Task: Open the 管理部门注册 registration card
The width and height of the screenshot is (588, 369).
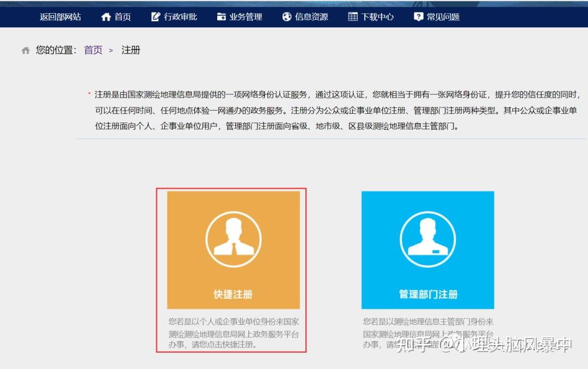Action: [428, 251]
